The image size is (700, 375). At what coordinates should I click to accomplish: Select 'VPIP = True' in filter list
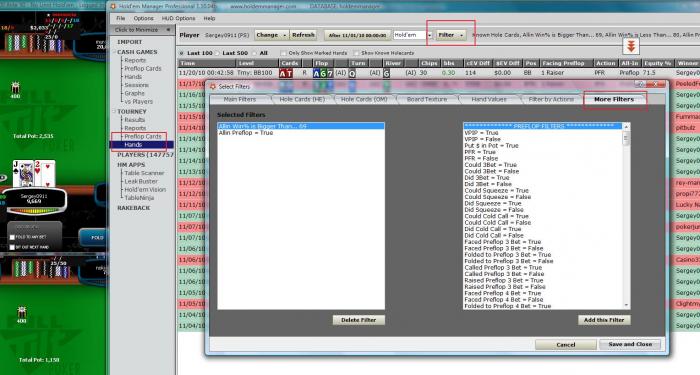tap(481, 133)
